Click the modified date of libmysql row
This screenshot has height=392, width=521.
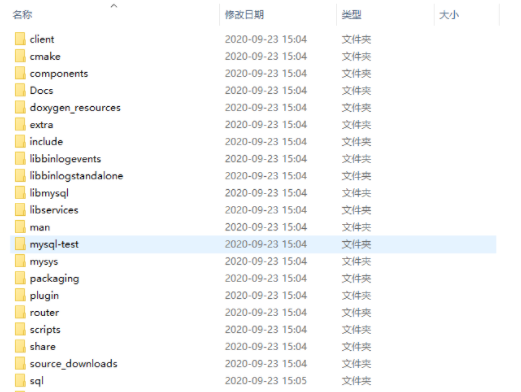(266, 193)
